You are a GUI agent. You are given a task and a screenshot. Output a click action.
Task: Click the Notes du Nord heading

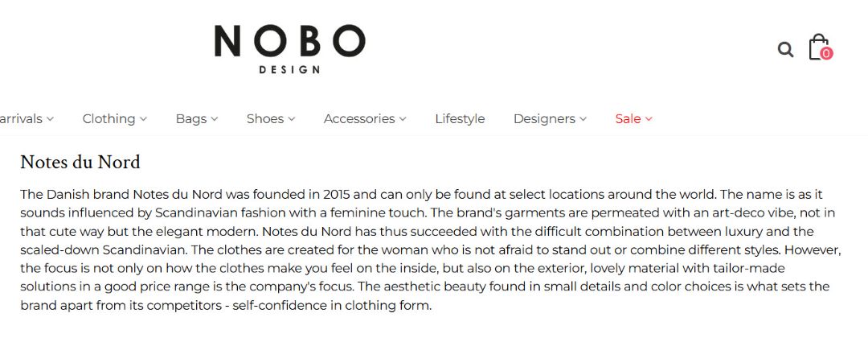[x=80, y=162]
